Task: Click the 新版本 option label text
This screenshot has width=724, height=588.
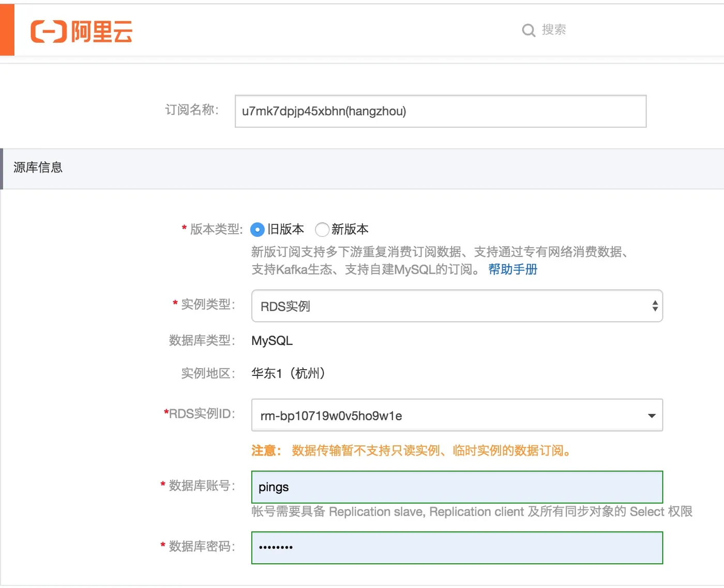Action: click(350, 229)
